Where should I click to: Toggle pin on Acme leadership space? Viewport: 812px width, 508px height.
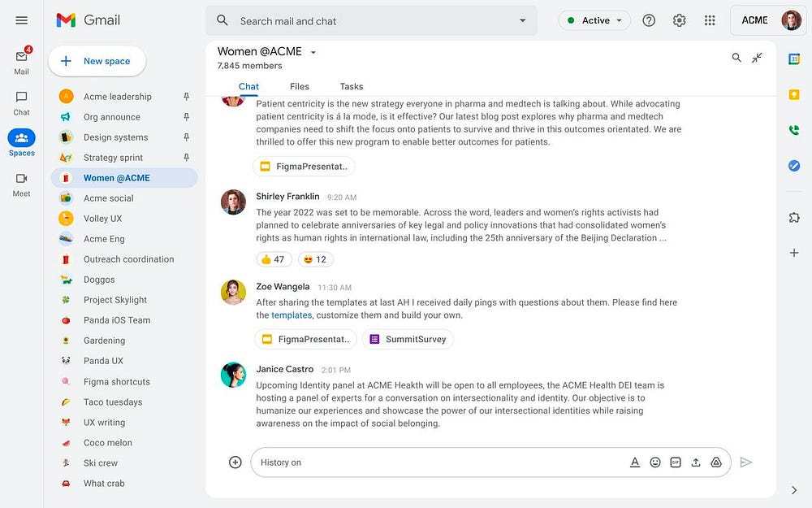point(186,97)
